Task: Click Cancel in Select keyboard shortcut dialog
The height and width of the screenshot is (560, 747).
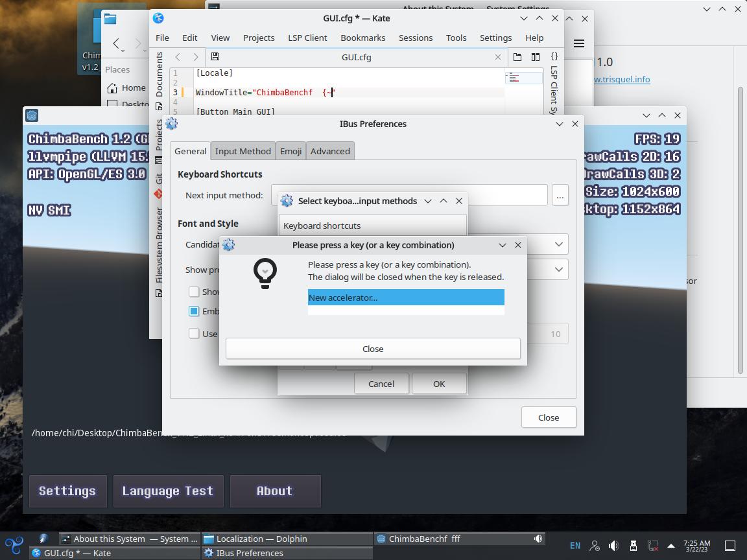Action: coord(381,384)
